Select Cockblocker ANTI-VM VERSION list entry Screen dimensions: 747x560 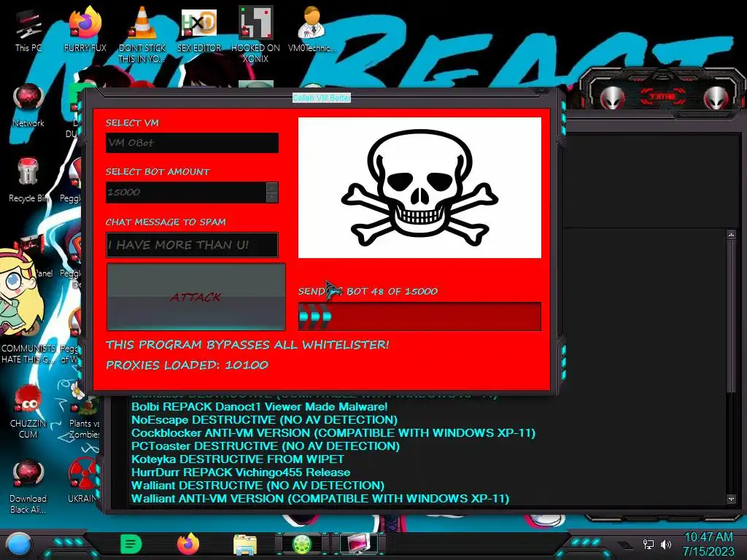click(333, 433)
